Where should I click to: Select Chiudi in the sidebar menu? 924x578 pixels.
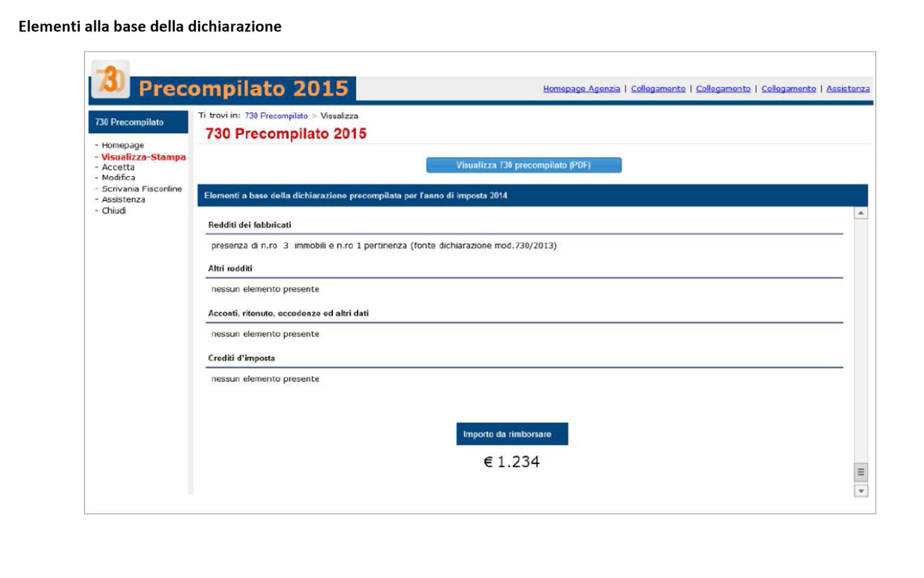113,211
